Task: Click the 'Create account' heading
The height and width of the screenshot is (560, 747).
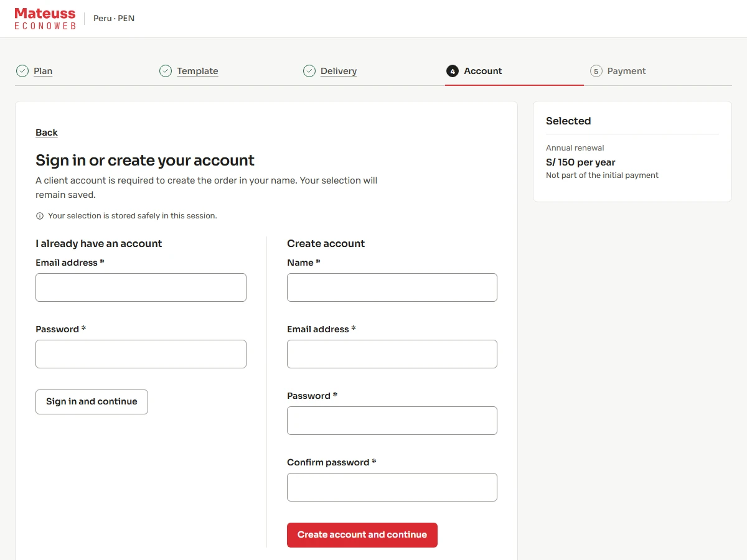Action: (326, 243)
